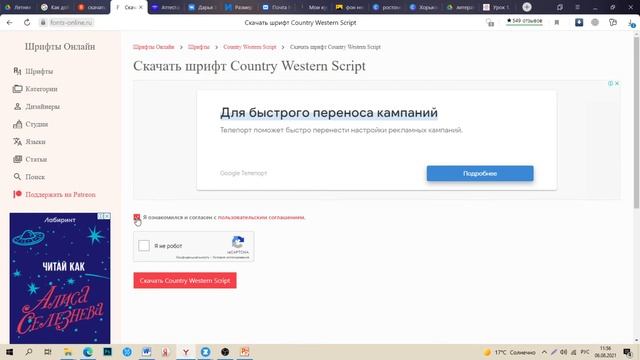
Task: Reload the current page
Action: coord(27,22)
